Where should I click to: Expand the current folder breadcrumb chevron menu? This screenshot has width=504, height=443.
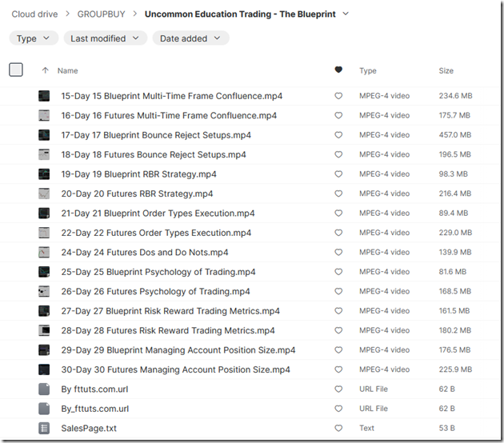tap(346, 14)
